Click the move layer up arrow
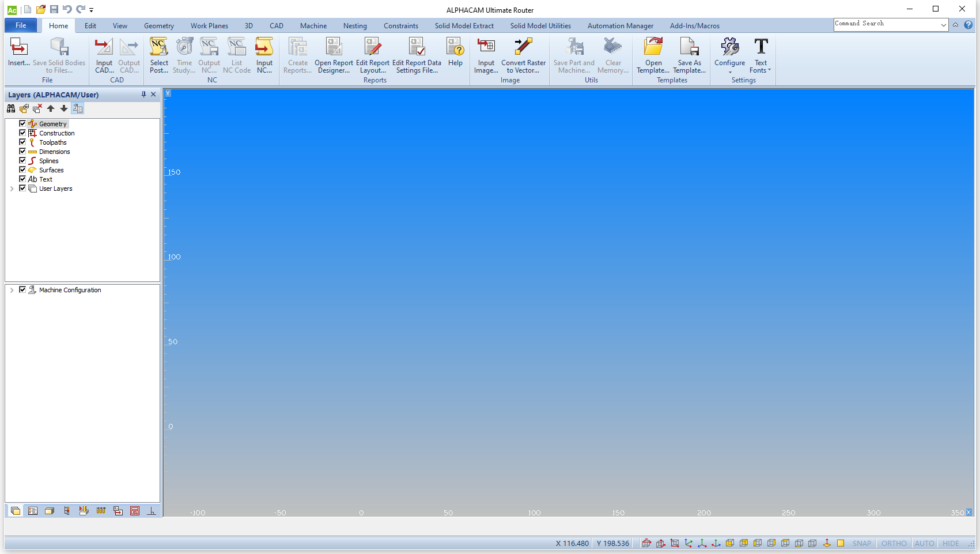This screenshot has width=980, height=554. point(51,108)
